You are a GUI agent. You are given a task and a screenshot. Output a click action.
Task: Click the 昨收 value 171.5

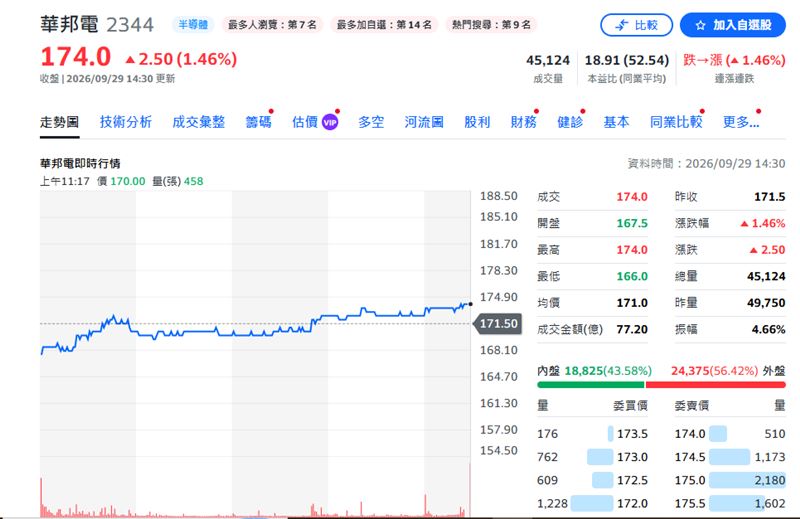coord(769,196)
